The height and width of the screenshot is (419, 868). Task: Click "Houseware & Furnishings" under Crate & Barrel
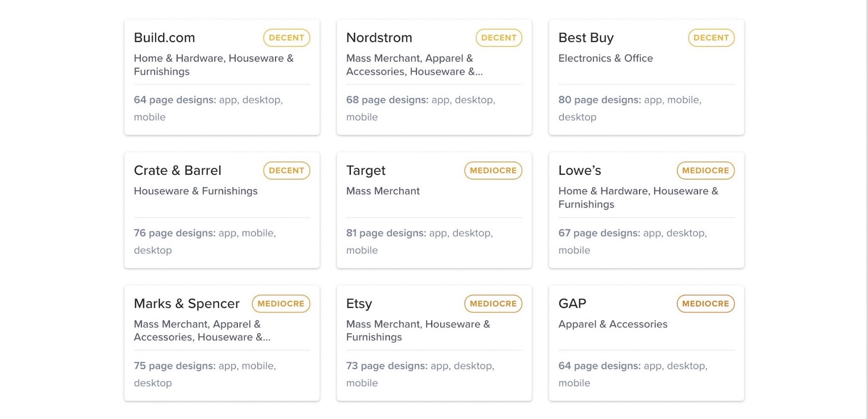point(195,191)
